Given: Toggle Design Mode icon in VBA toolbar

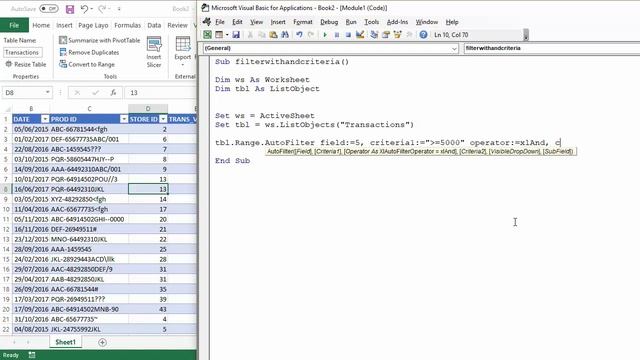Looking at the screenshot, I should point(360,35).
